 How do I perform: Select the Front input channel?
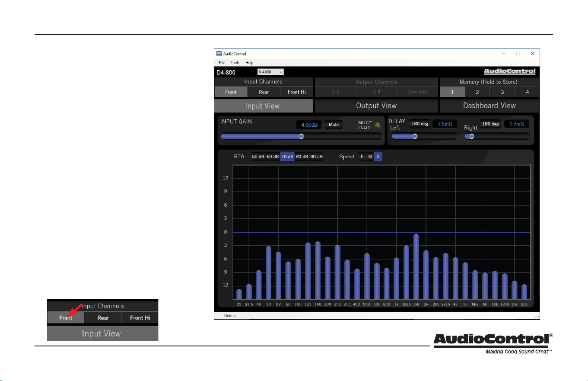tap(231, 92)
